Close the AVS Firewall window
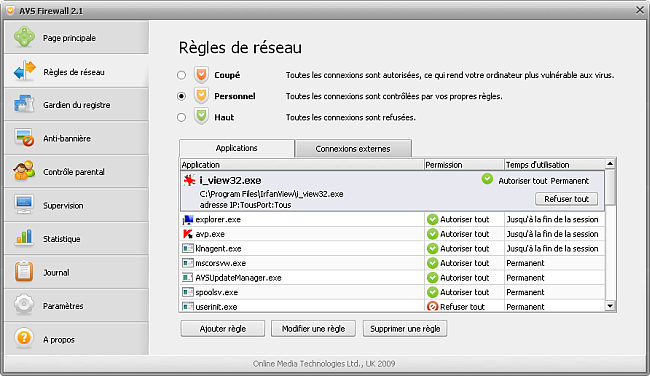Screen dimensions: 650x376 640,10
